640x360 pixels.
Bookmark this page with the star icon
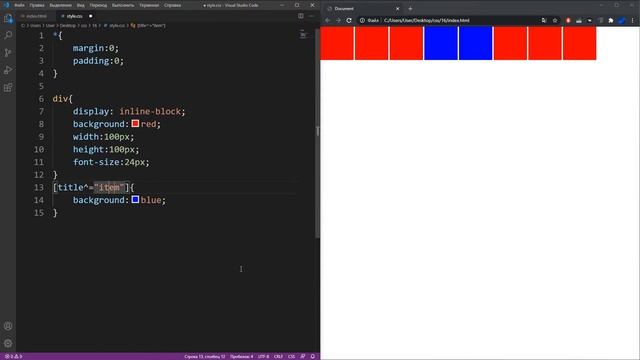(555, 20)
